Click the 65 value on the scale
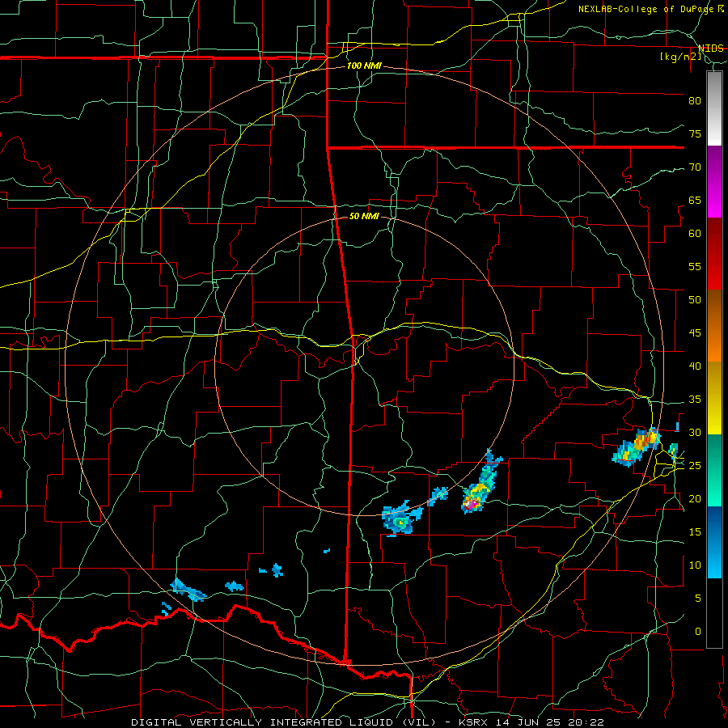The height and width of the screenshot is (728, 728). point(695,200)
